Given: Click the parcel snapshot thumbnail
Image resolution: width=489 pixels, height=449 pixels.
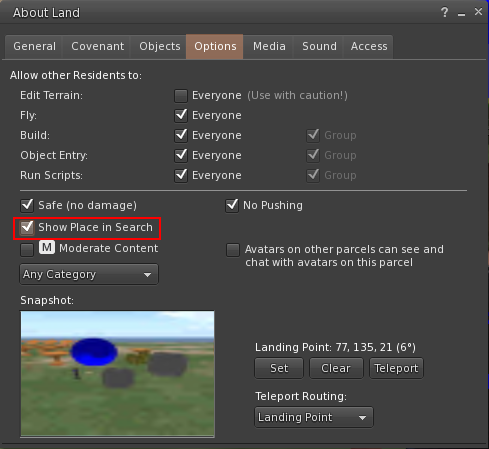Looking at the screenshot, I should tap(117, 374).
